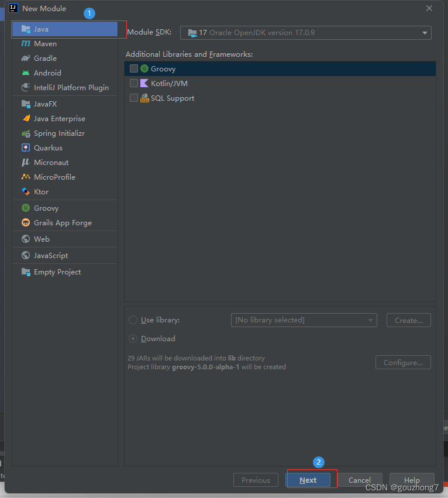The image size is (448, 498).
Task: Select the Use library radio button
Action: 133,320
